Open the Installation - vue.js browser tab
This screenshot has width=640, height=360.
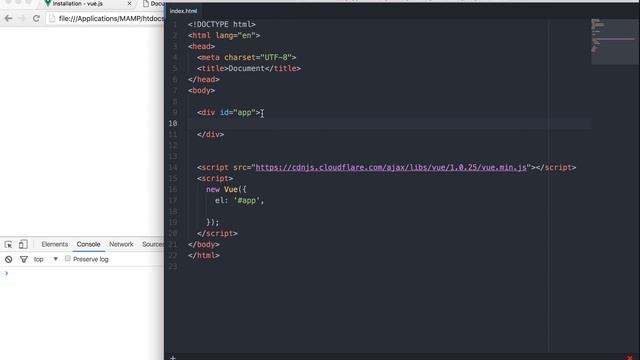tap(78, 4)
